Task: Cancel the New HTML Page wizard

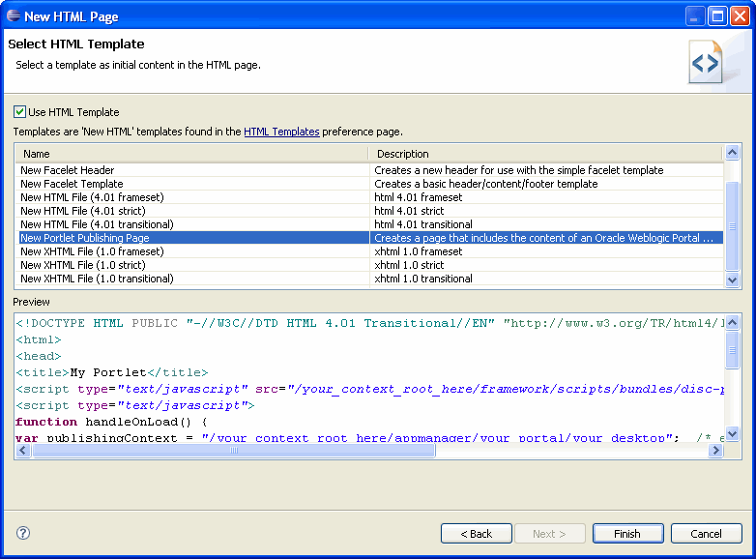Action: point(707,534)
